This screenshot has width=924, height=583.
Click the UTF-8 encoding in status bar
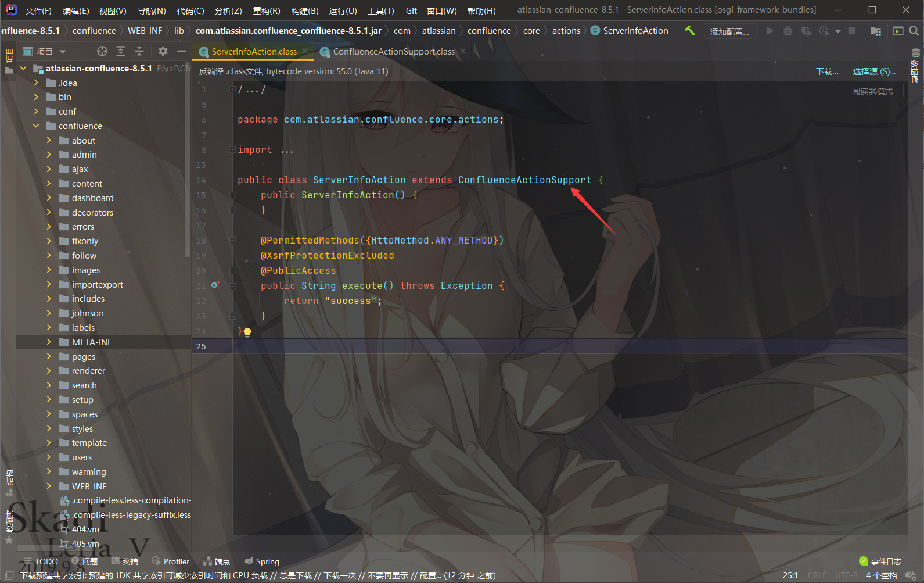click(x=846, y=575)
